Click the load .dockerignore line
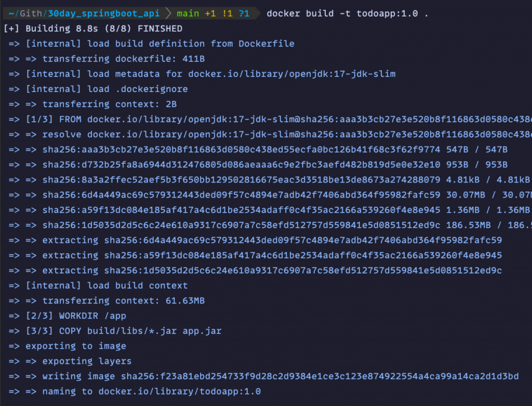Image resolution: width=532 pixels, height=406 pixels. click(x=107, y=89)
